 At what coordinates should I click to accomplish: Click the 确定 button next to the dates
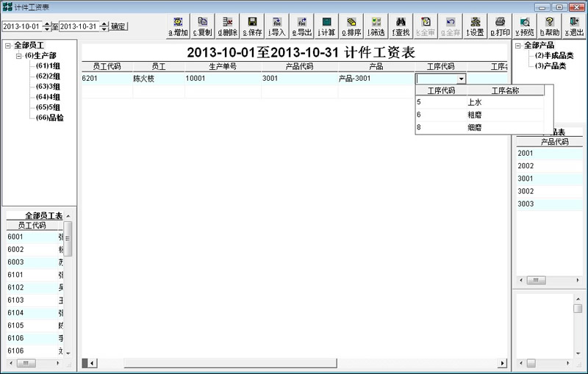pos(118,26)
